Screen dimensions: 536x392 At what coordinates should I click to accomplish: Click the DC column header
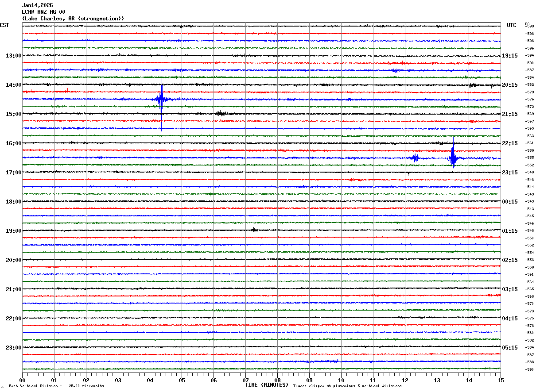(x=527, y=24)
